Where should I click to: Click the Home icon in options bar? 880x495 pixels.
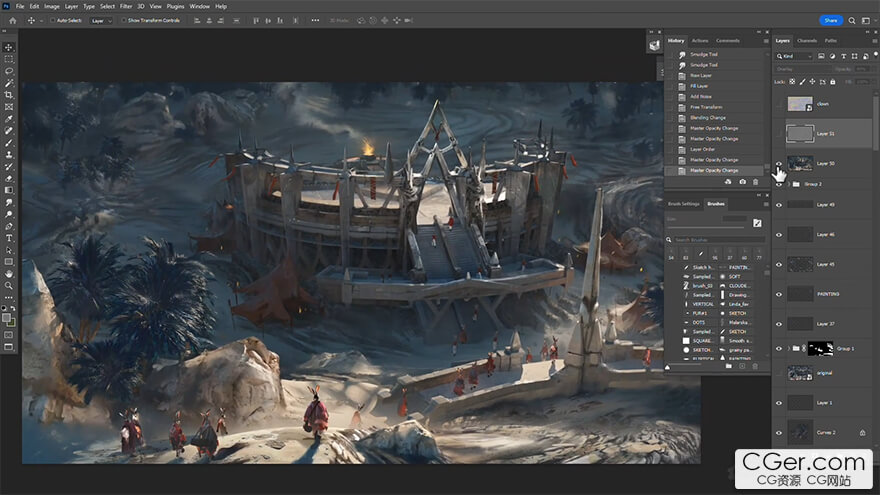pos(13,20)
